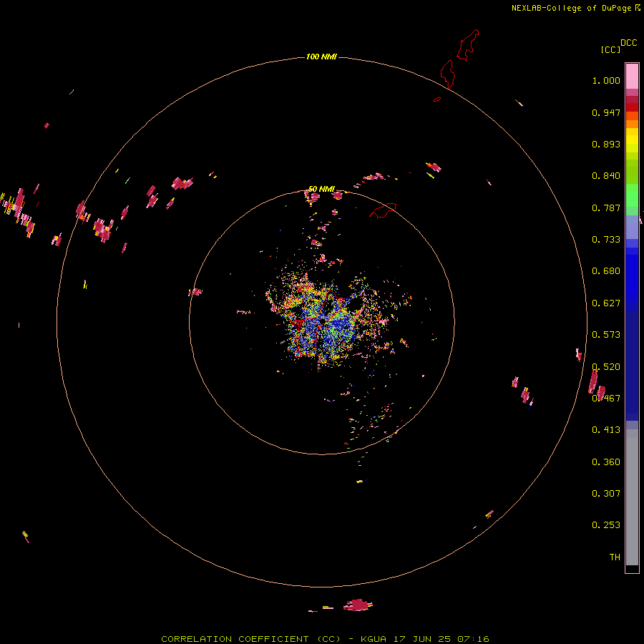This screenshot has height=644, width=644.
Task: Click the 0.840 legend value
Action: (x=606, y=176)
